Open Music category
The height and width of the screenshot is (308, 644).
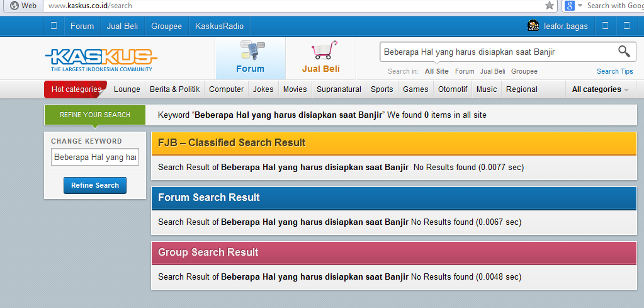(x=487, y=89)
